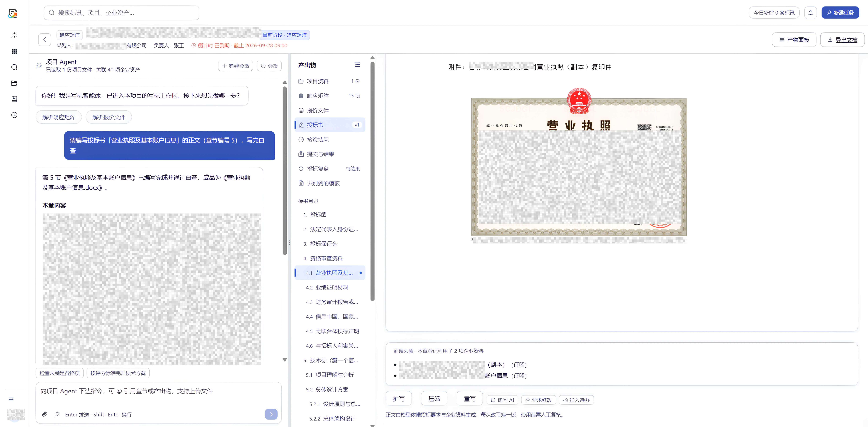This screenshot has width=868, height=427.
Task: Open 提交与结果 in the outputs list
Action: point(330,154)
